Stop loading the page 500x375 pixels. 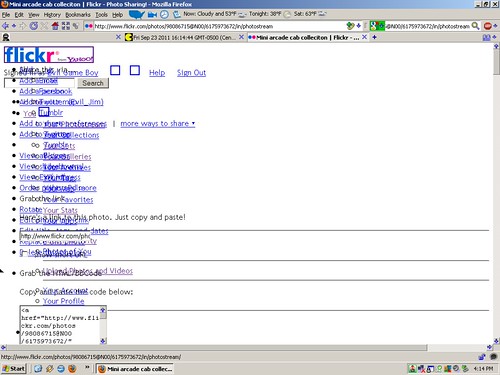(44, 26)
